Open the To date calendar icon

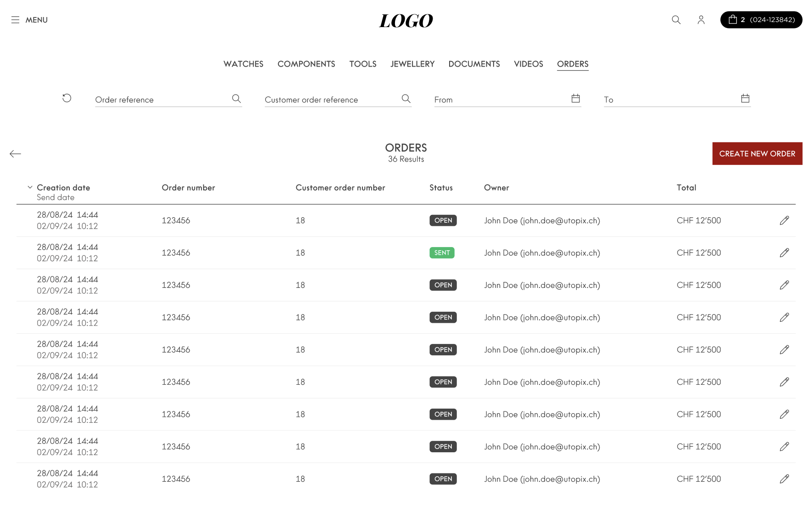point(745,98)
